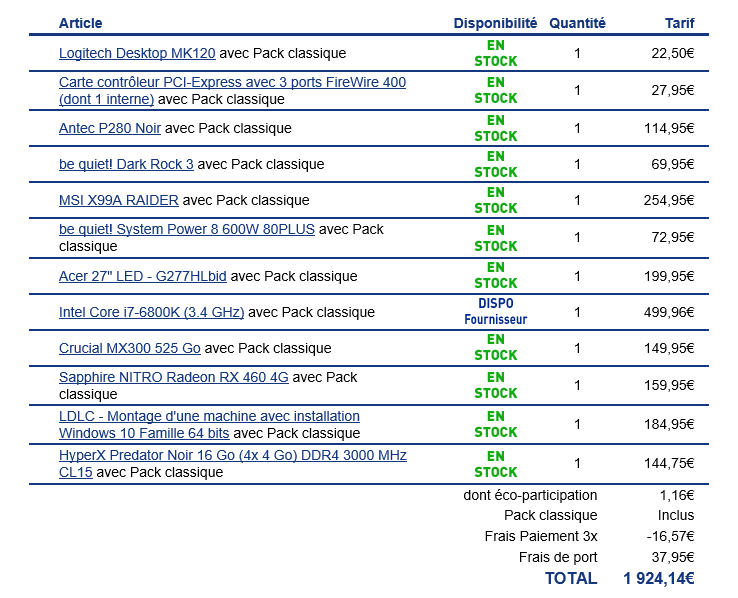738x598 pixels.
Task: Click the TOTAL label
Action: 571,578
